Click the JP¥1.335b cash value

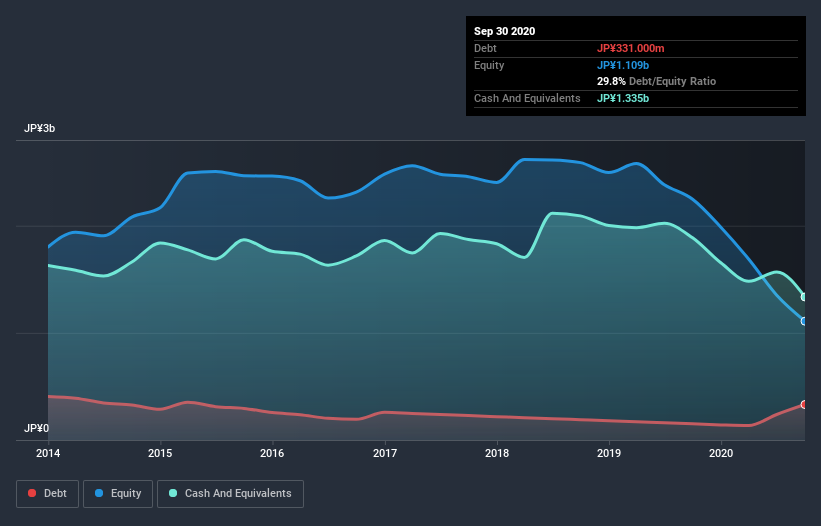623,98
